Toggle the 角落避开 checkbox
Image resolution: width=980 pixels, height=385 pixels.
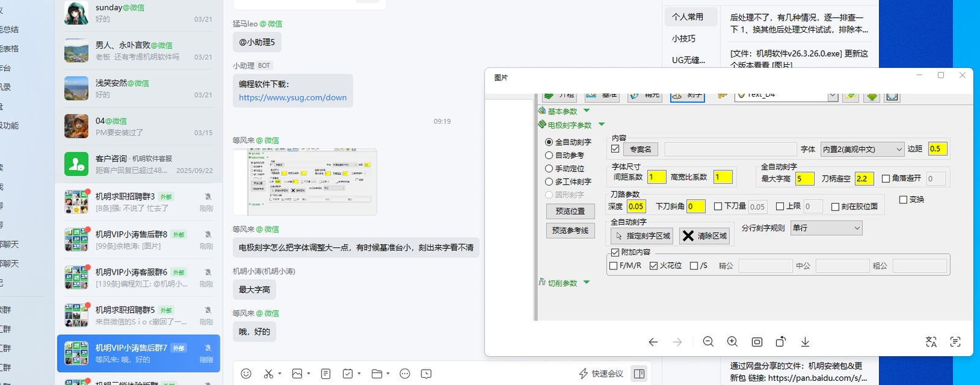[x=886, y=179]
